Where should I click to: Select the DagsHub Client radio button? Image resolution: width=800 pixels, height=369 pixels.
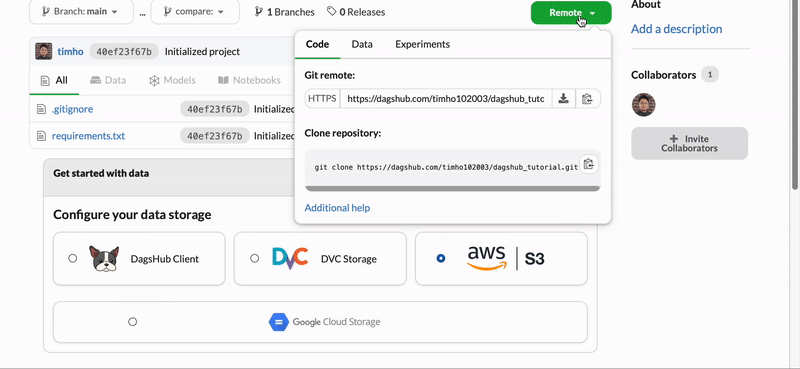click(x=72, y=258)
